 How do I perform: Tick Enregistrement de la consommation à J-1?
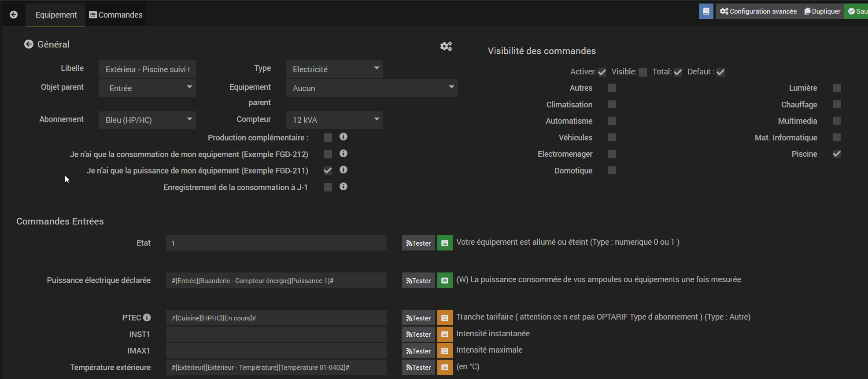[328, 188]
